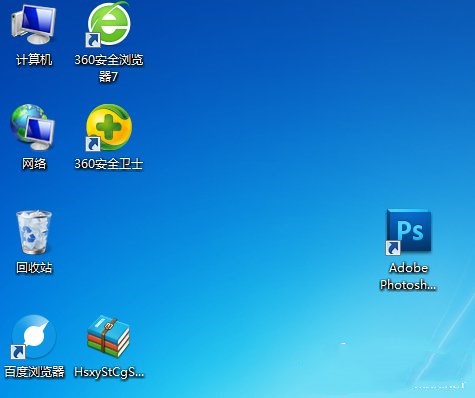This screenshot has width=475, height=398.
Task: Click the "HsxyStCgS..." file name text
Action: pos(109,372)
